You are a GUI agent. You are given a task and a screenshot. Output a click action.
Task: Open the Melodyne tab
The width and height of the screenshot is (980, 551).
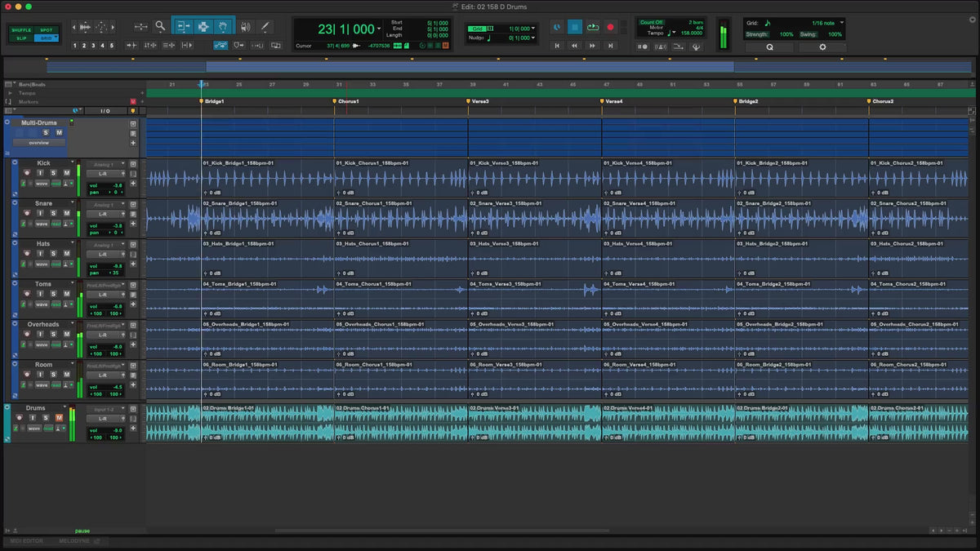point(75,541)
